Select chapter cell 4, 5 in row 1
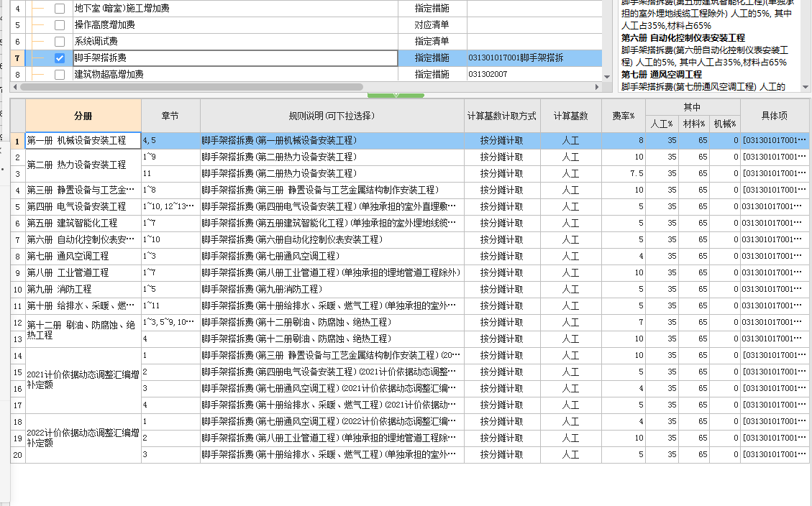This screenshot has height=506, width=812. click(x=170, y=141)
